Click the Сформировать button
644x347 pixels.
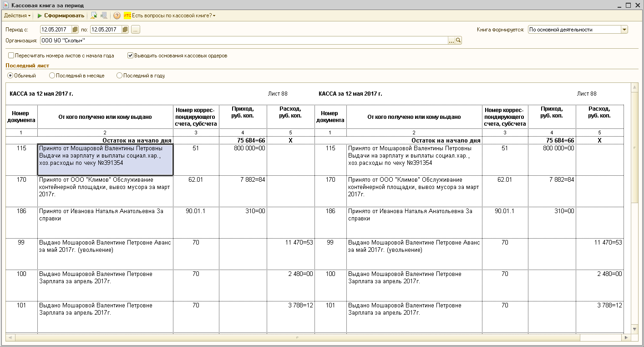[x=61, y=15]
